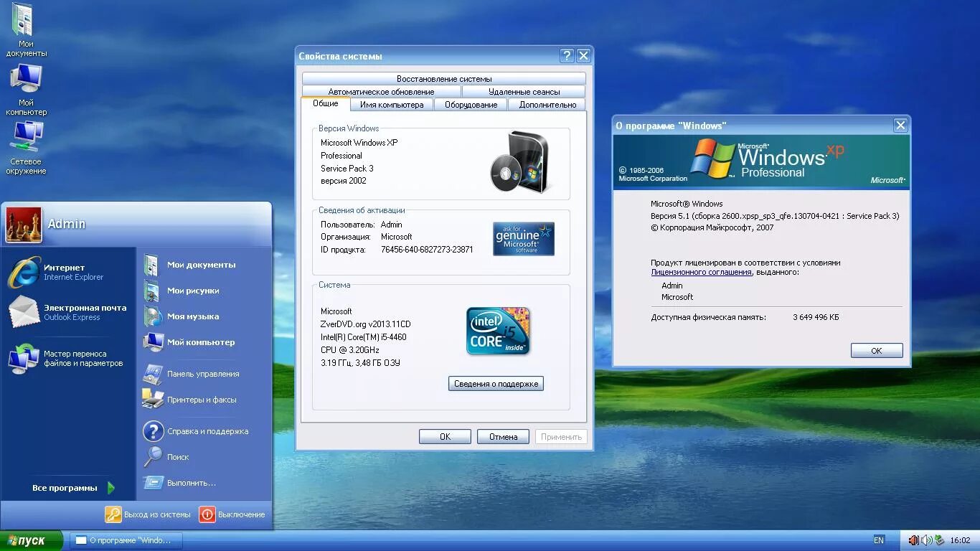The width and height of the screenshot is (980, 551).
Task: Click the question mark help button in Свойства системы
Action: [x=567, y=56]
